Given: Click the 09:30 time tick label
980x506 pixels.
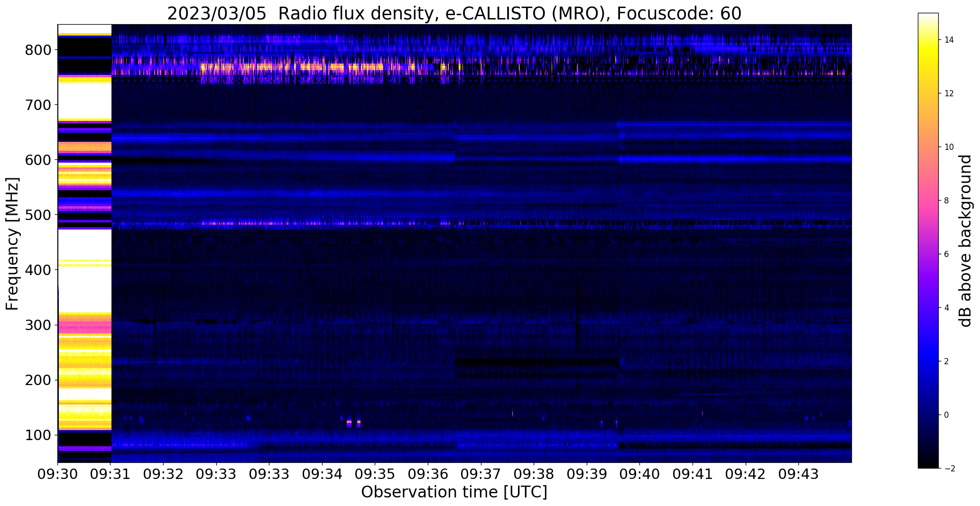Looking at the screenshot, I should (x=58, y=475).
